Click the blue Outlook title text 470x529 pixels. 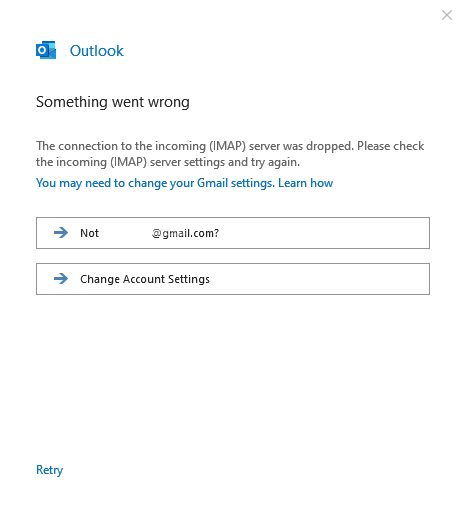click(96, 51)
